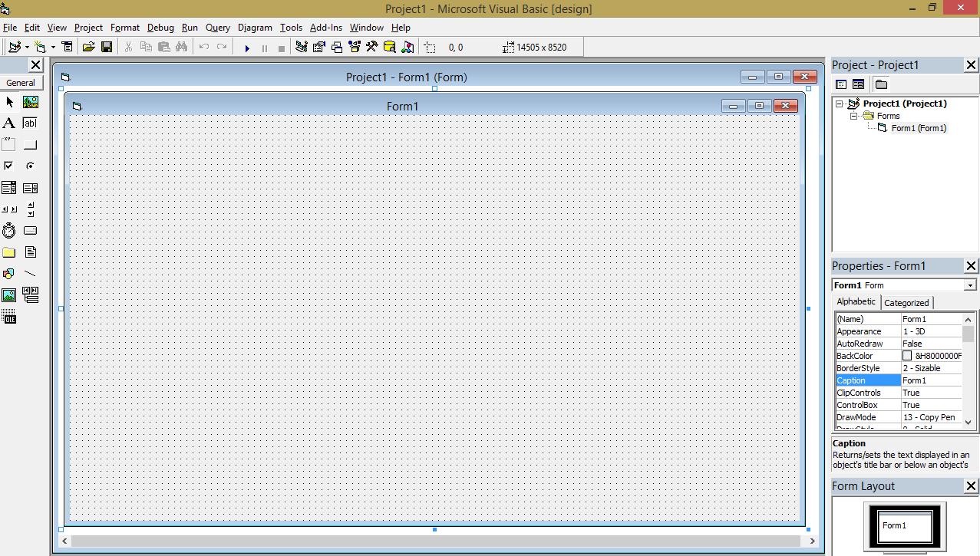Image resolution: width=980 pixels, height=556 pixels.
Task: Select the Frame control in the toolbox
Action: 9,144
